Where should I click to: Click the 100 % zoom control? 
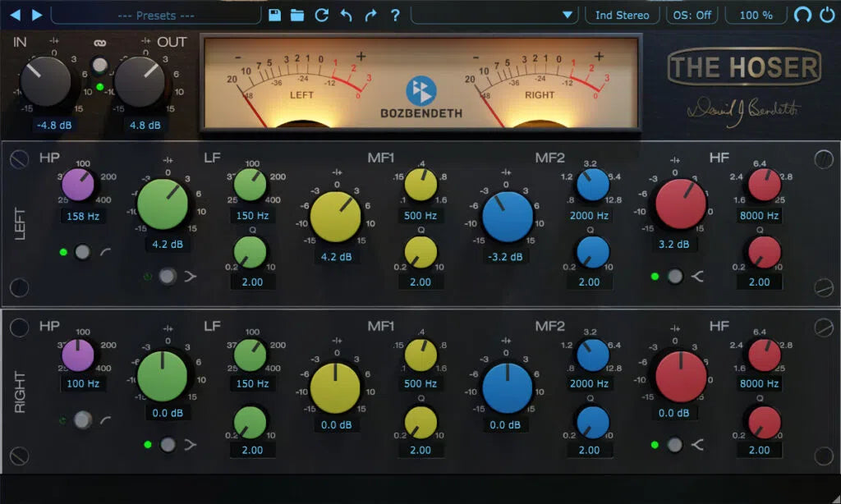[x=754, y=14]
